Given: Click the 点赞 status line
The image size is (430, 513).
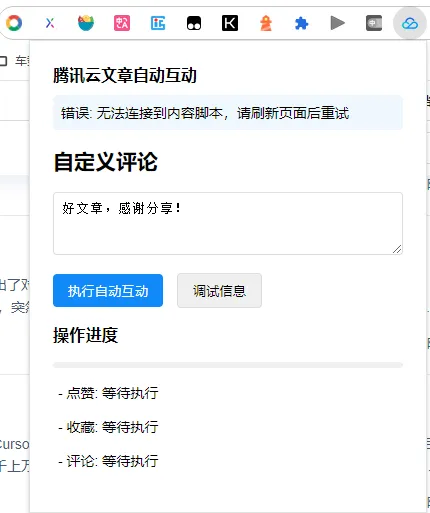Looking at the screenshot, I should tap(108, 393).
